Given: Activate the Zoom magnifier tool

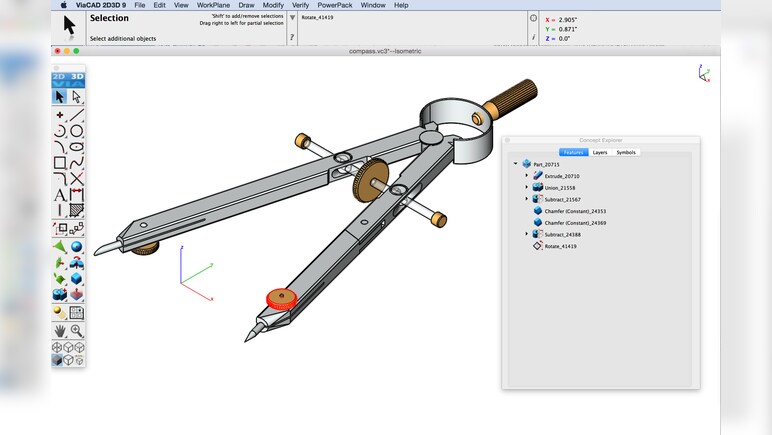Looking at the screenshot, I should [x=76, y=330].
